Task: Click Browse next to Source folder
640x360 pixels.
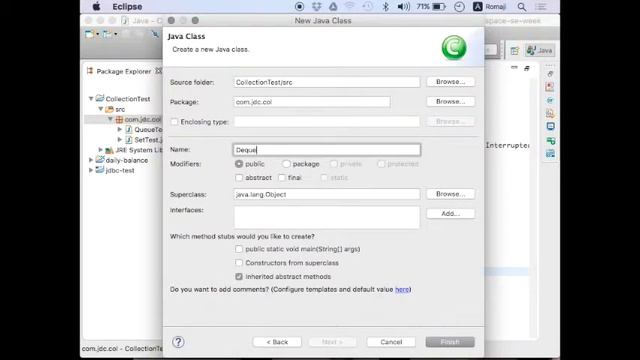Action: (x=450, y=82)
